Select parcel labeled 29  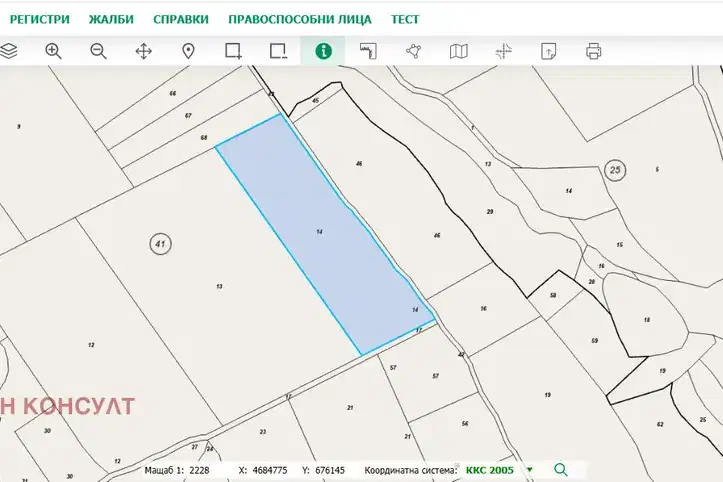tap(490, 212)
